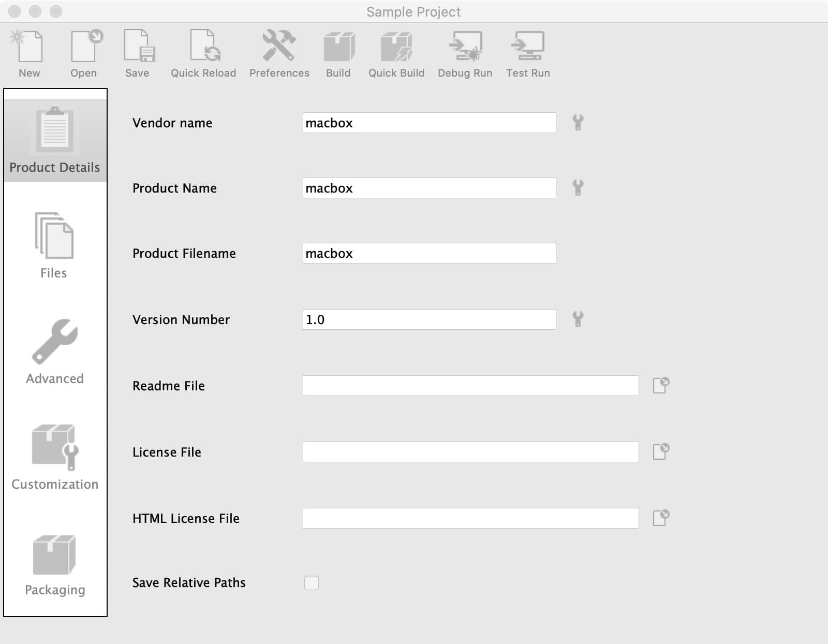Enable the Save Relative Paths checkbox

pyautogui.click(x=312, y=583)
